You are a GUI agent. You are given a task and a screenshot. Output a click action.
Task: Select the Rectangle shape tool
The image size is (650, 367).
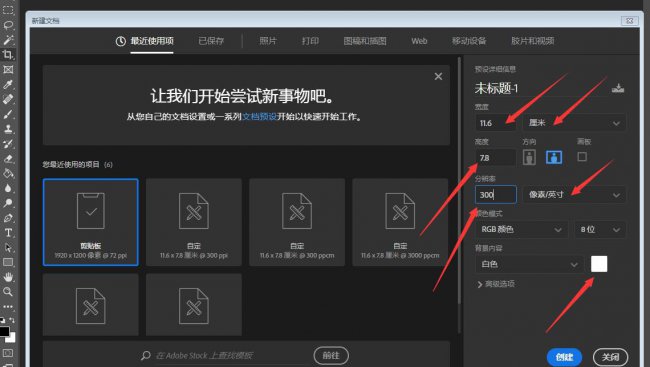click(8, 262)
